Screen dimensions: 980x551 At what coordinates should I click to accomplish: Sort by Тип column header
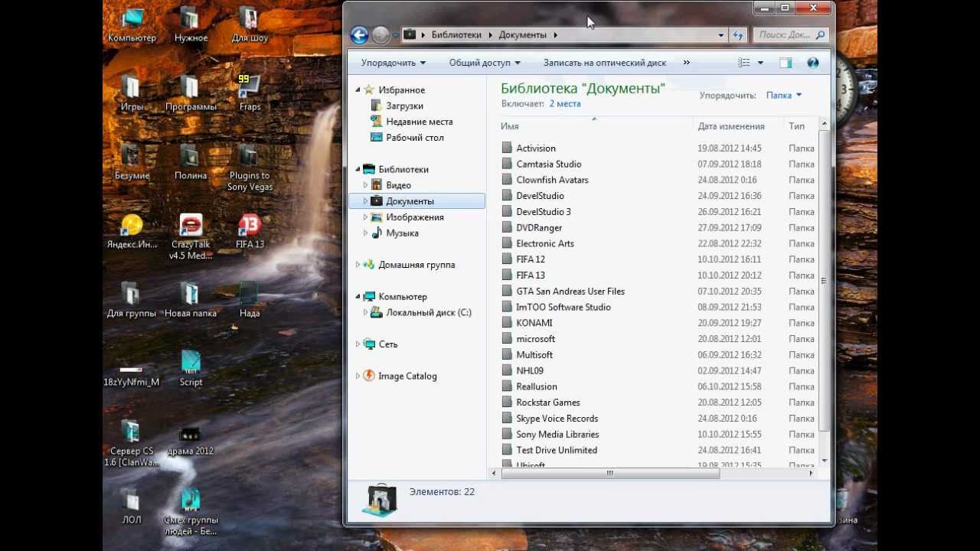pos(801,126)
